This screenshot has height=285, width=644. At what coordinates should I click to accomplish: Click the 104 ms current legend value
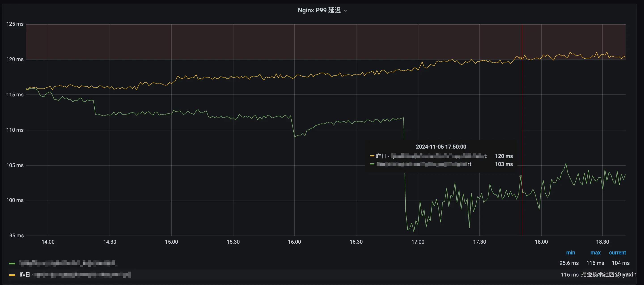621,263
